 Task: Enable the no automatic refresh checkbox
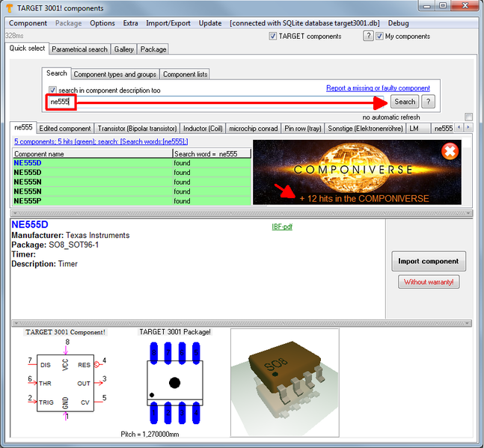tap(468, 117)
